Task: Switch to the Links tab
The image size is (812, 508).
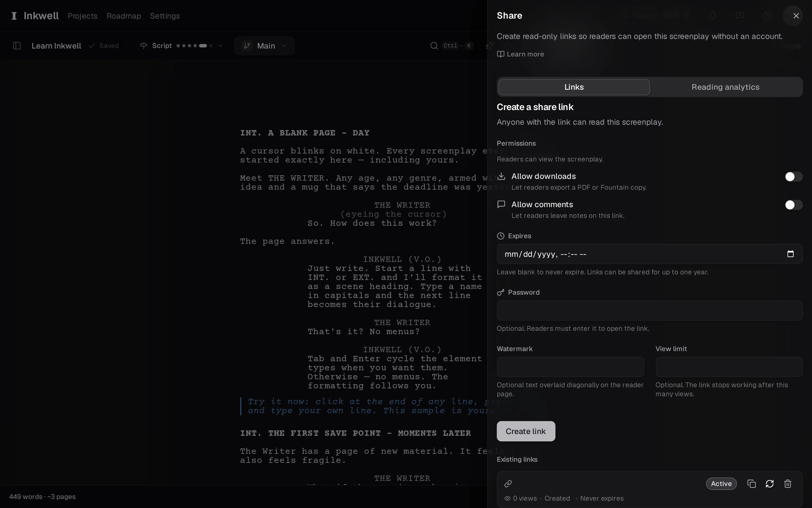Action: coord(574,87)
